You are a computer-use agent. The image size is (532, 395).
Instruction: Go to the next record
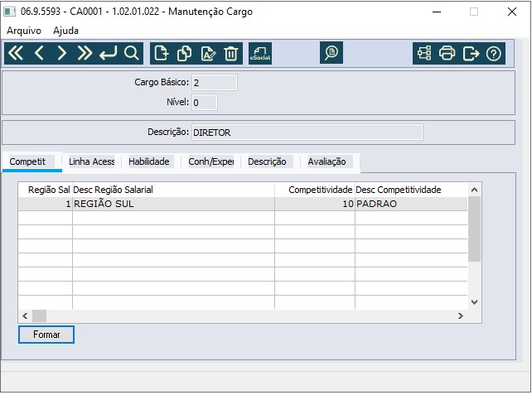tap(61, 53)
